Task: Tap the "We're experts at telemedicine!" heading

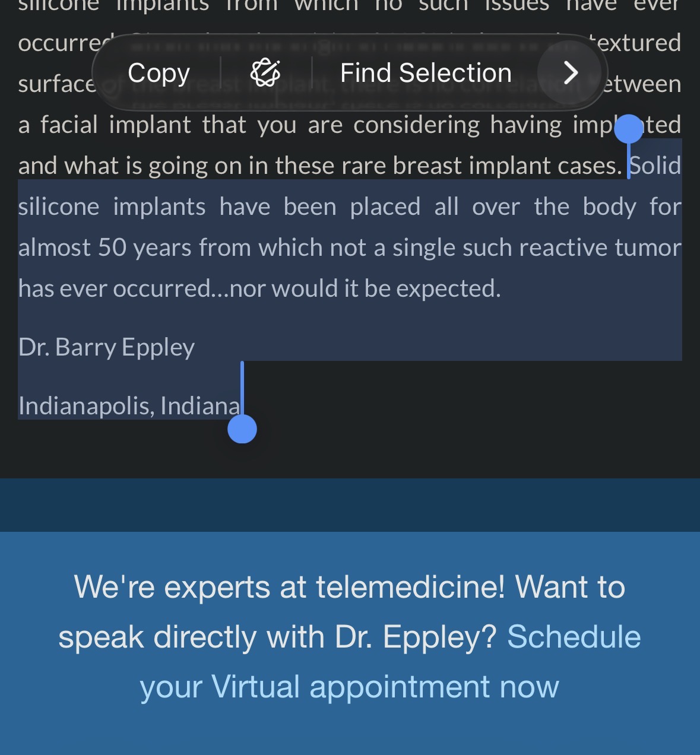Action: pyautogui.click(x=290, y=587)
